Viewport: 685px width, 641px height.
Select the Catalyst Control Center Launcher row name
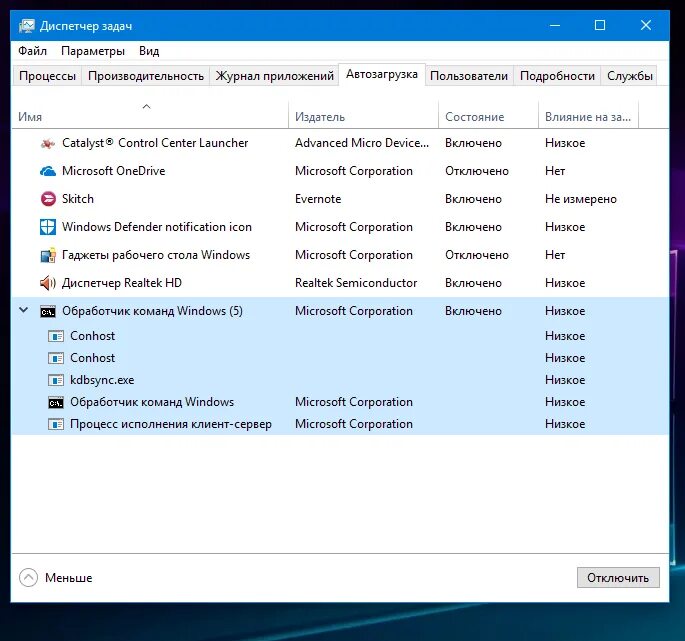[x=155, y=143]
